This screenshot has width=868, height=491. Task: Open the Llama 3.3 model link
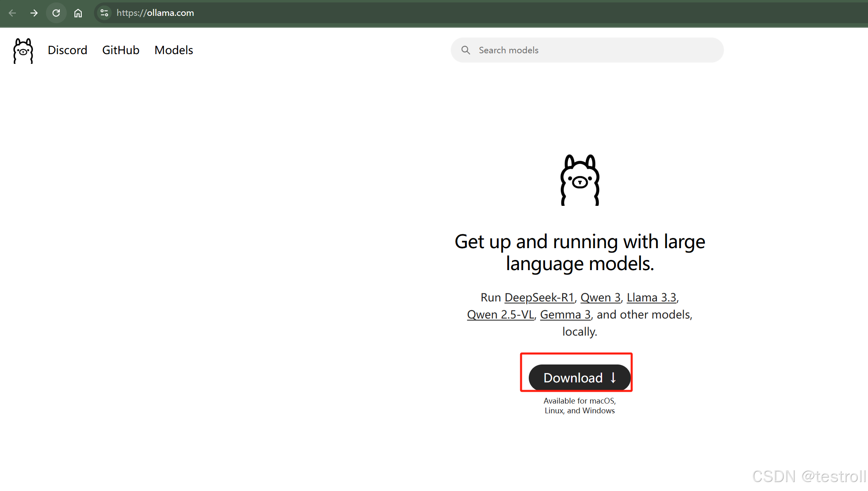[x=651, y=297]
